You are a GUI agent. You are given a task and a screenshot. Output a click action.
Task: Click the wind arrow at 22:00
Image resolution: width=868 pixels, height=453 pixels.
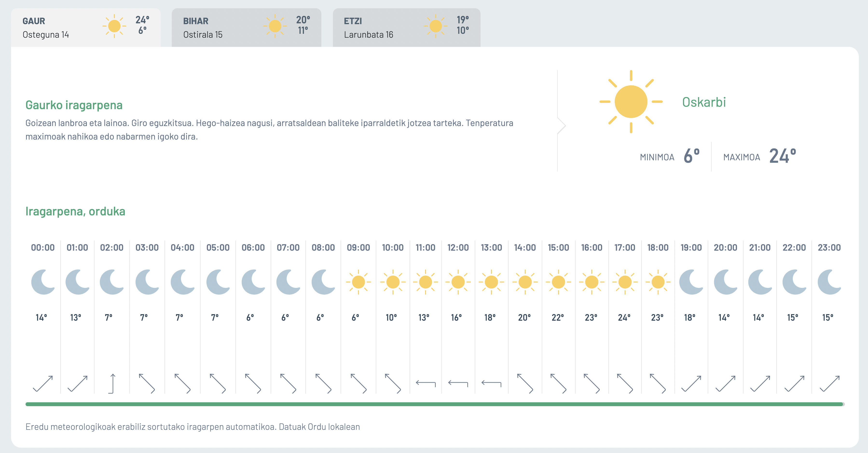coord(794,383)
